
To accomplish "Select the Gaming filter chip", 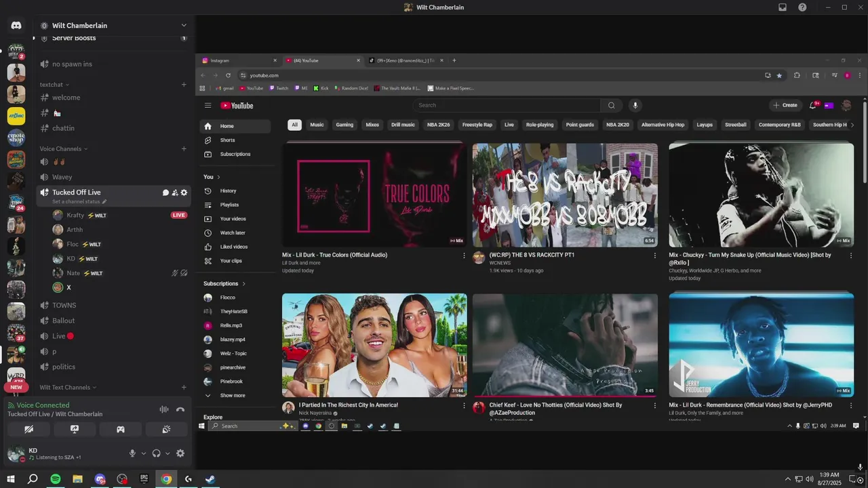I will point(344,125).
